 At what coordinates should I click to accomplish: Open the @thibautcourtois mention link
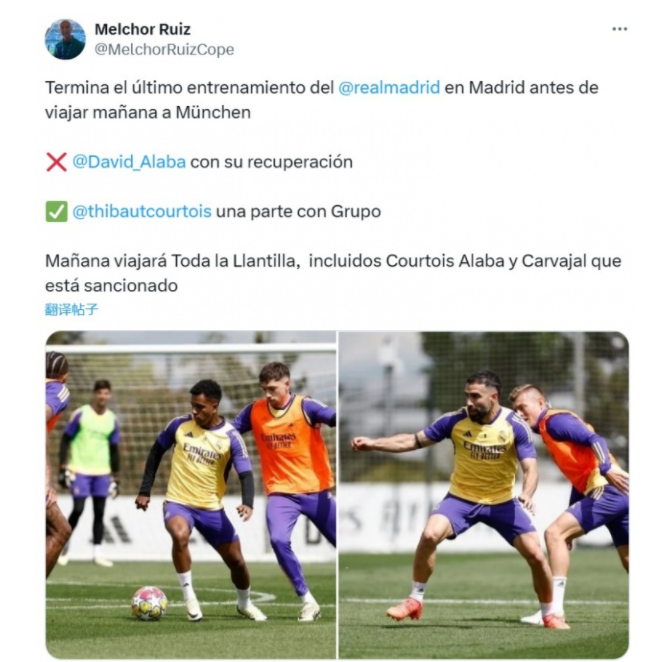[142, 211]
